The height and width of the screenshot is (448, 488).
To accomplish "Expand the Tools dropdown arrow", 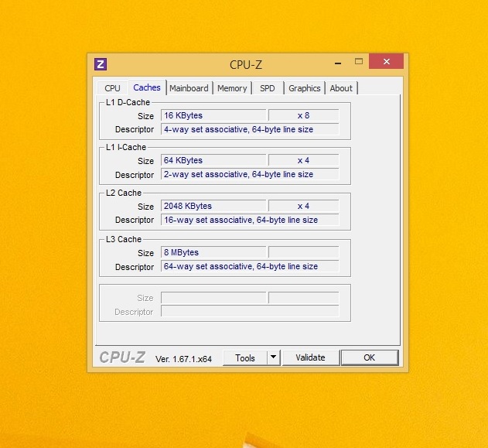I will (x=273, y=357).
